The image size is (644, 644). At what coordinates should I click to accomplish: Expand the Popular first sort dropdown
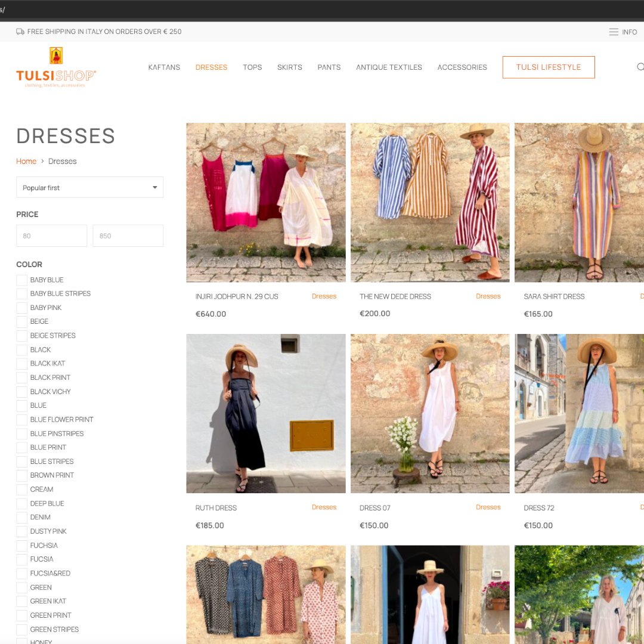pos(89,187)
